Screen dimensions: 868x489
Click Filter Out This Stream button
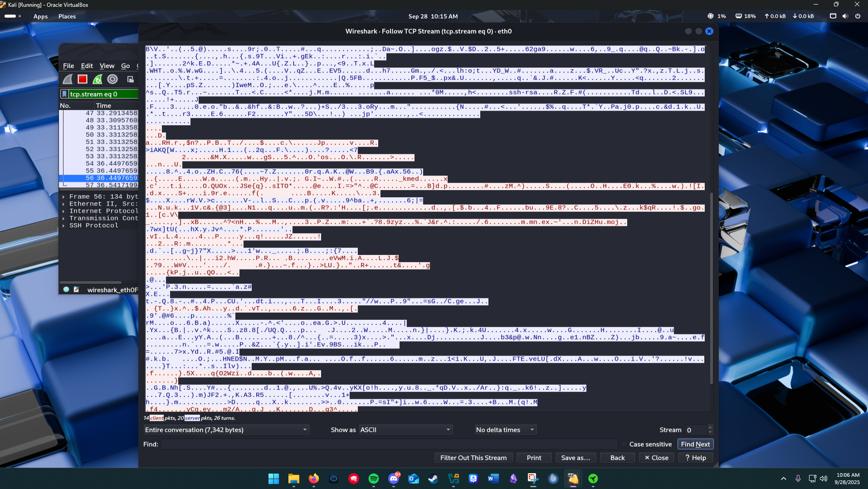click(x=473, y=458)
